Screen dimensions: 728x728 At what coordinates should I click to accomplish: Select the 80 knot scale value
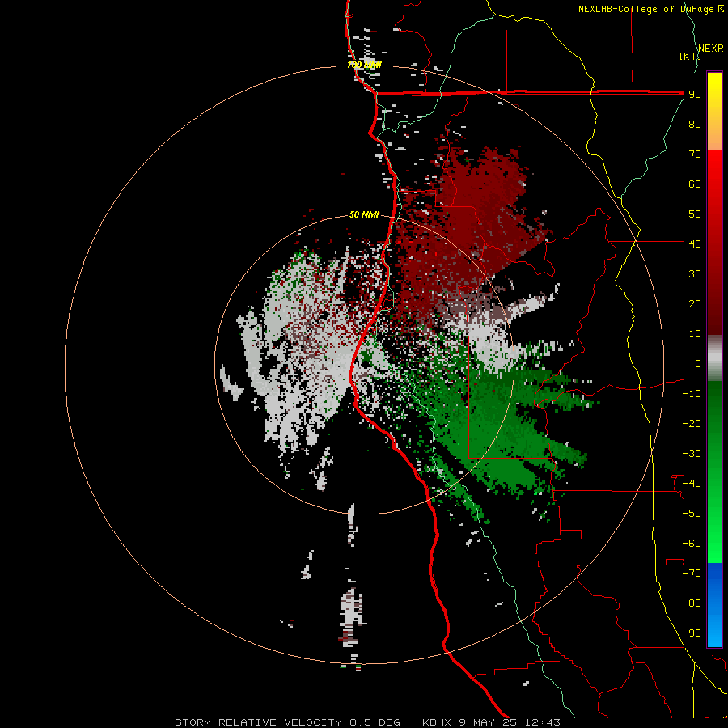click(695, 125)
